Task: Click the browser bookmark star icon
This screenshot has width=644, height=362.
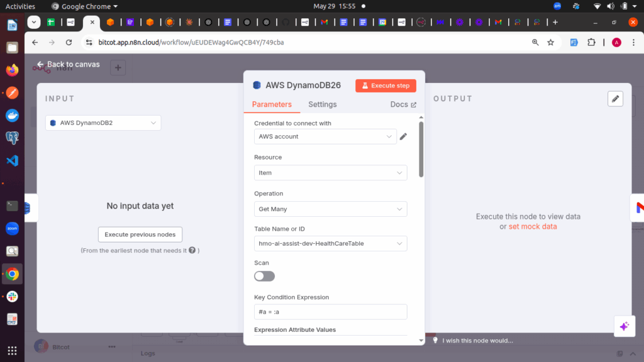Action: (x=551, y=43)
